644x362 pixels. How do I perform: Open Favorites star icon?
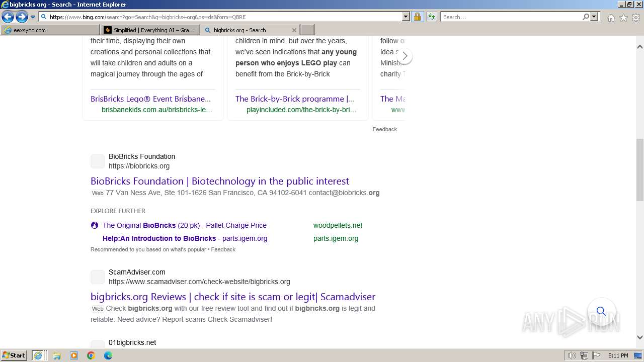(x=623, y=18)
